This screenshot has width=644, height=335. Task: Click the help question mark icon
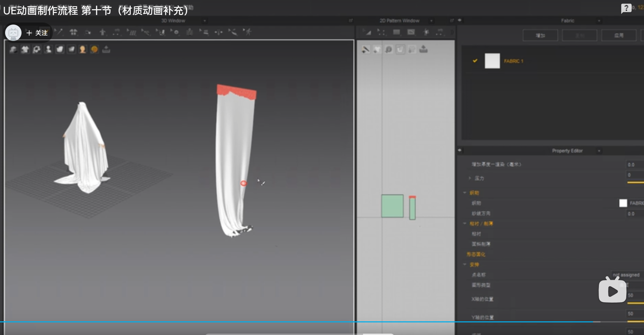coord(626,9)
